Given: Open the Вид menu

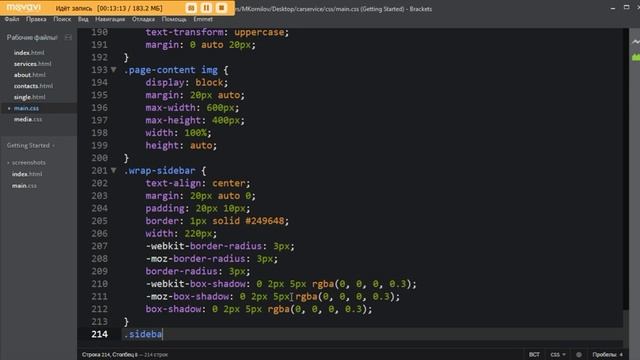Looking at the screenshot, I should click(83, 19).
